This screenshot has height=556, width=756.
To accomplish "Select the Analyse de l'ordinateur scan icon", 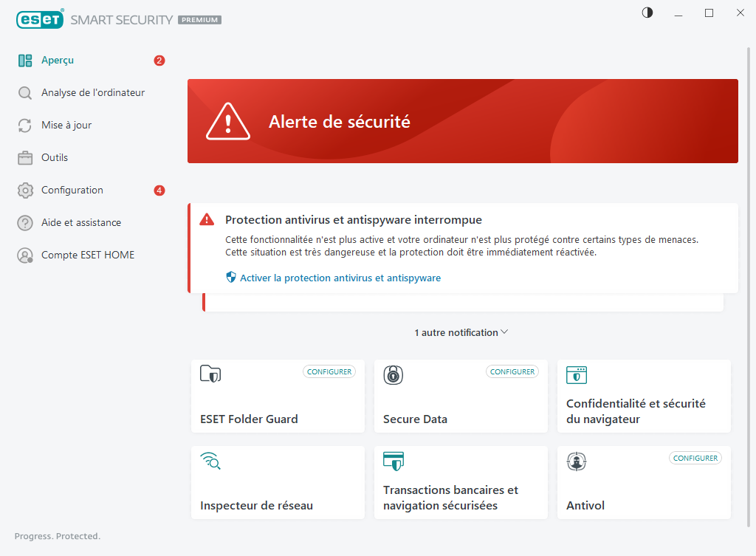I will [23, 92].
